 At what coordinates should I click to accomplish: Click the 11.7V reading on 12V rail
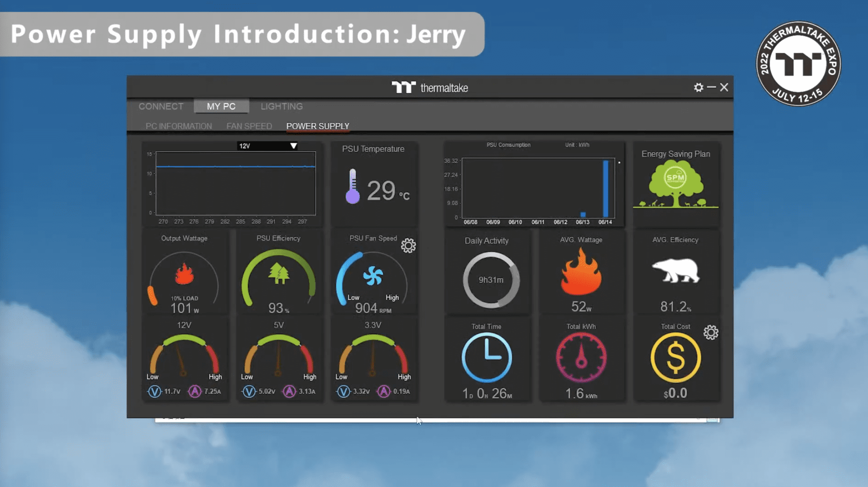pos(172,391)
